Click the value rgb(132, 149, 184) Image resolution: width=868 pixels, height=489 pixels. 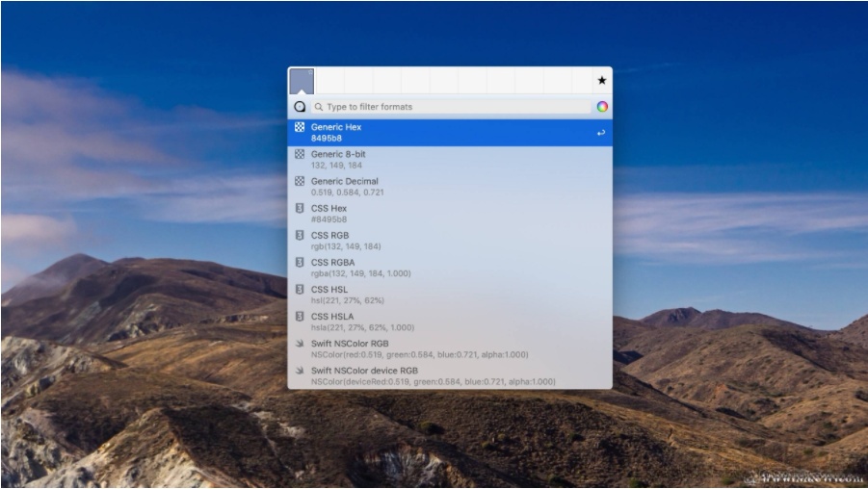346,246
